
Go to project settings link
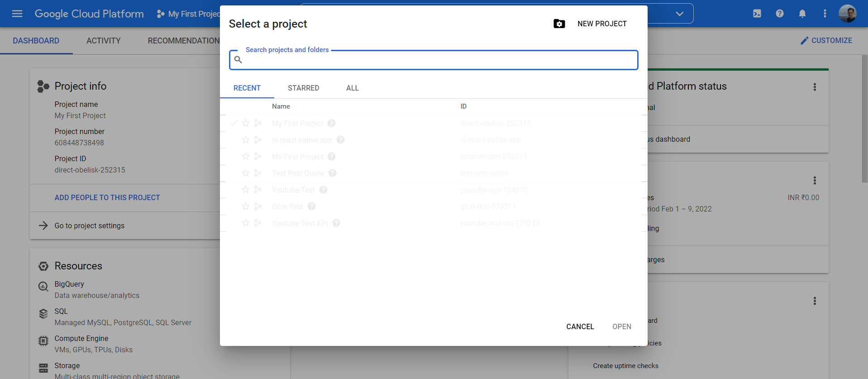90,225
